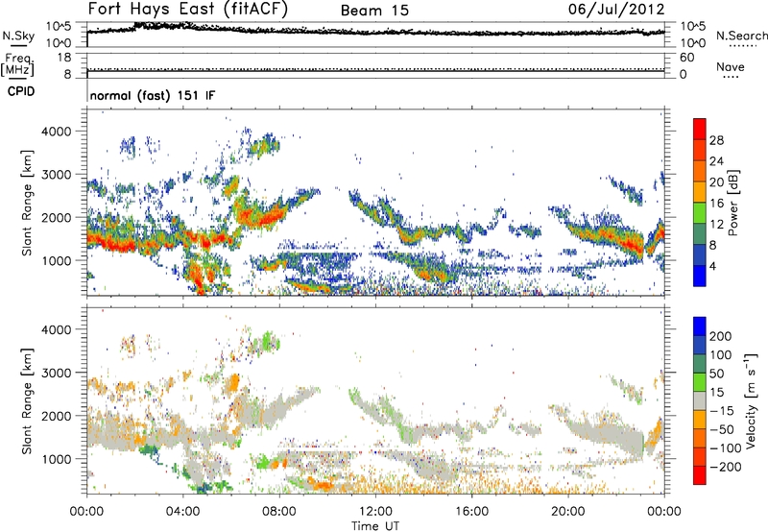Click the left '10^5' noise axis value
This screenshot has height=532, width=768.
[59, 26]
